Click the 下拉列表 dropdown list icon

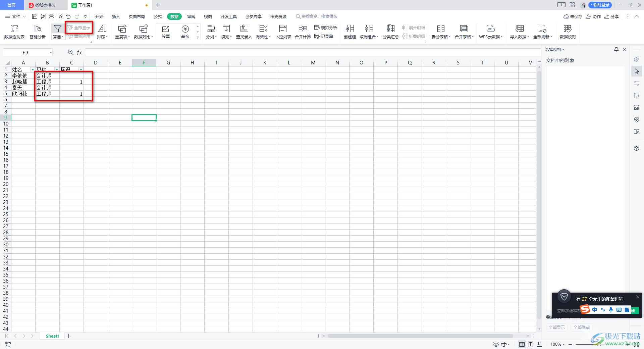click(283, 32)
